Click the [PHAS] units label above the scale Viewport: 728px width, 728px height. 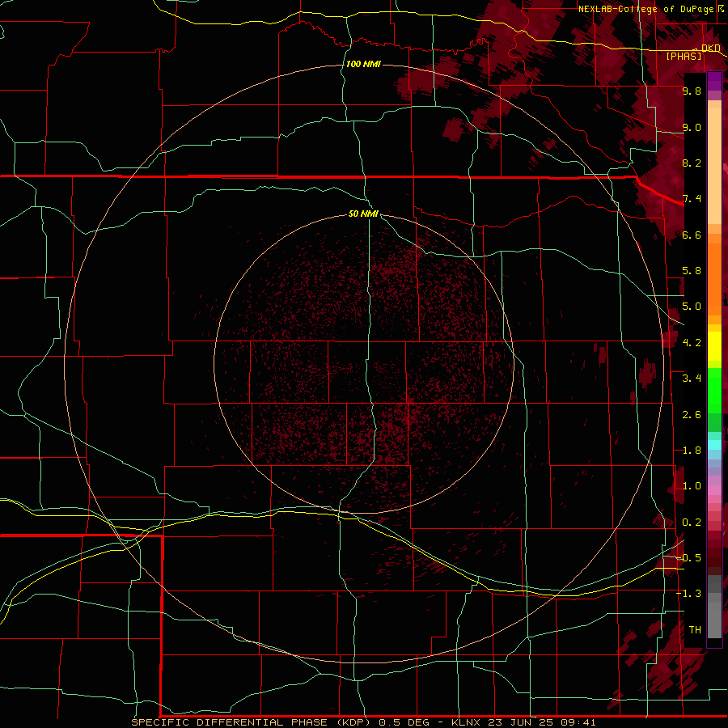(684, 56)
